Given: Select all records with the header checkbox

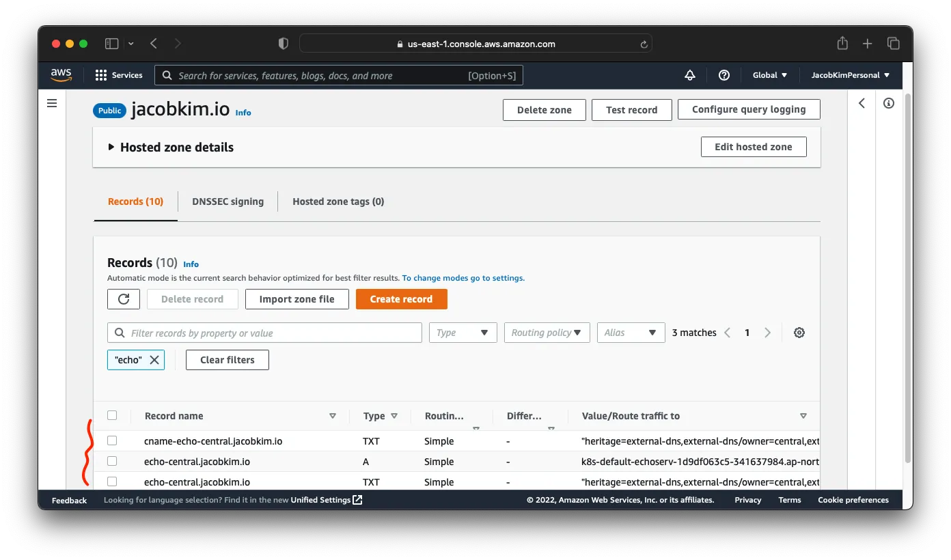Looking at the screenshot, I should click(x=113, y=415).
